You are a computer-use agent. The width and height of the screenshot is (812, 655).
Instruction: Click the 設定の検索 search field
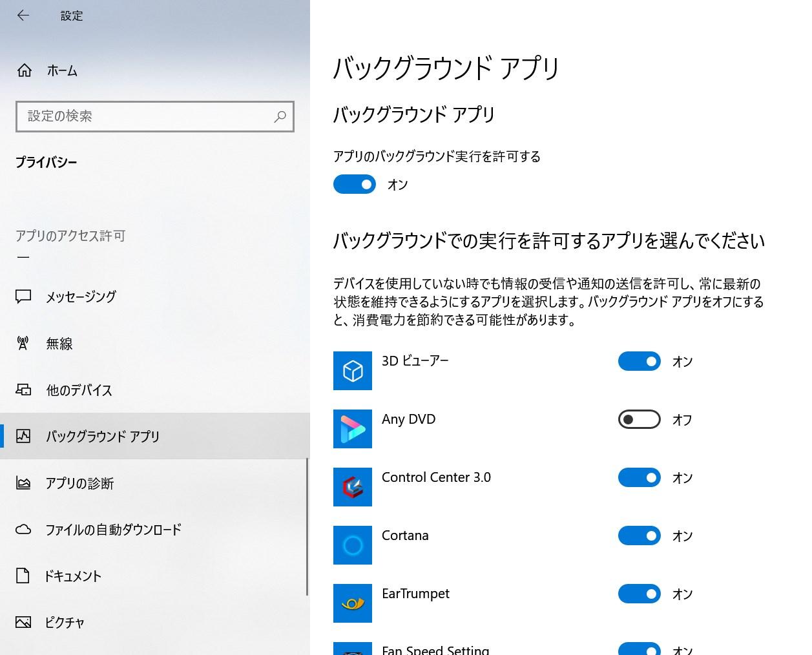click(155, 117)
